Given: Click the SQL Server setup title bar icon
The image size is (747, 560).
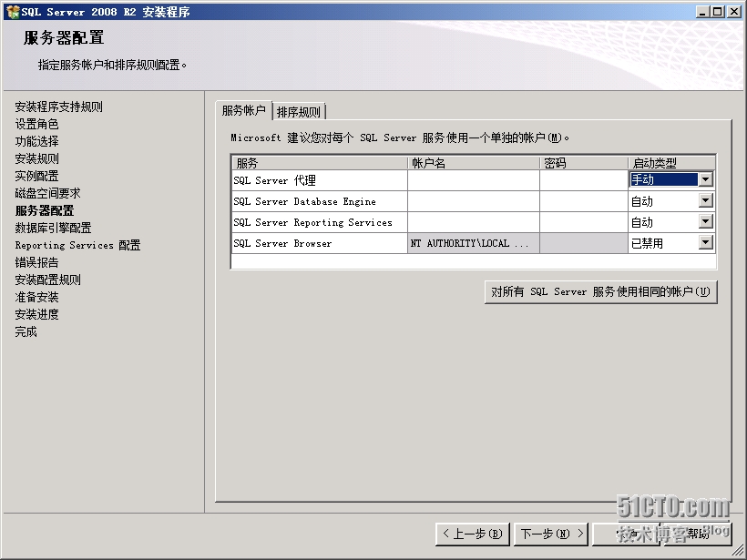Looking at the screenshot, I should (x=13, y=12).
